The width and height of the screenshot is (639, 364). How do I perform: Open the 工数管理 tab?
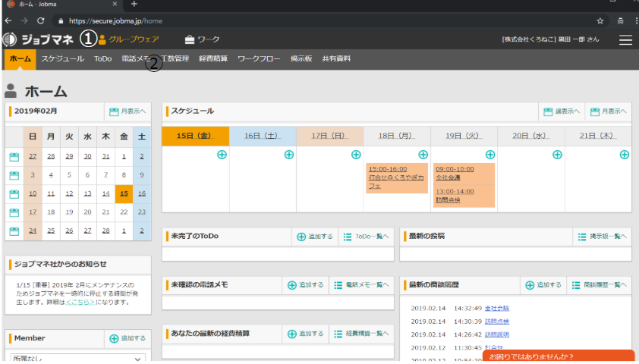click(175, 59)
